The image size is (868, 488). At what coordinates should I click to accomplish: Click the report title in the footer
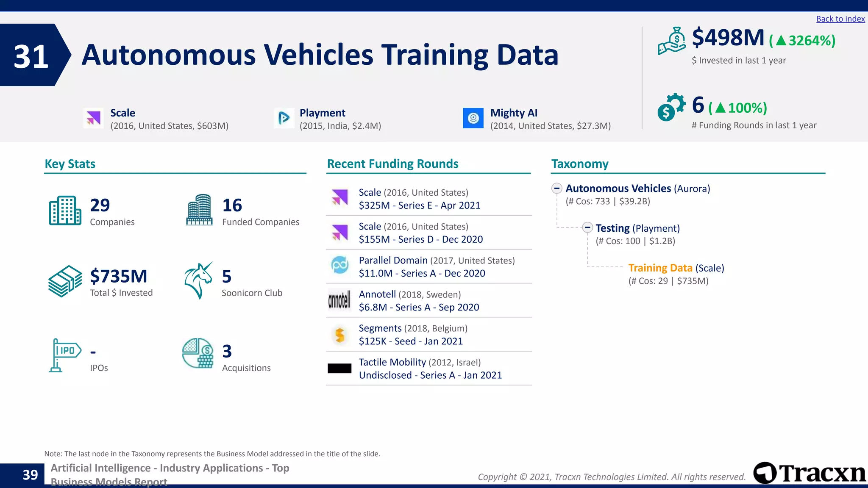pyautogui.click(x=170, y=474)
